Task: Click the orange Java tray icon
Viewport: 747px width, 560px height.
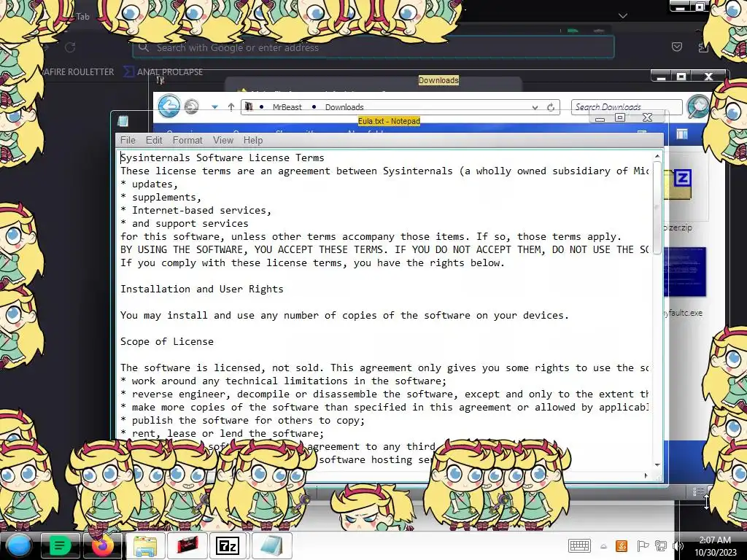Action: click(x=622, y=545)
